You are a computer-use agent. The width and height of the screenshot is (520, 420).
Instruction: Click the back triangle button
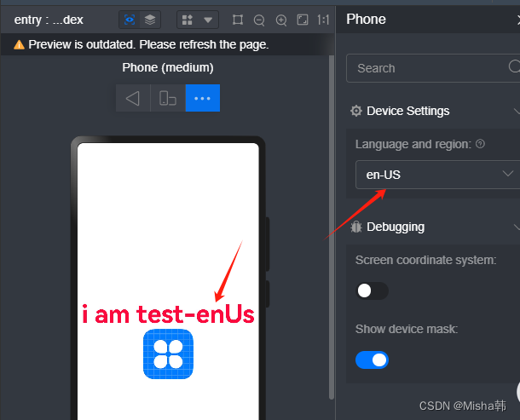[133, 98]
